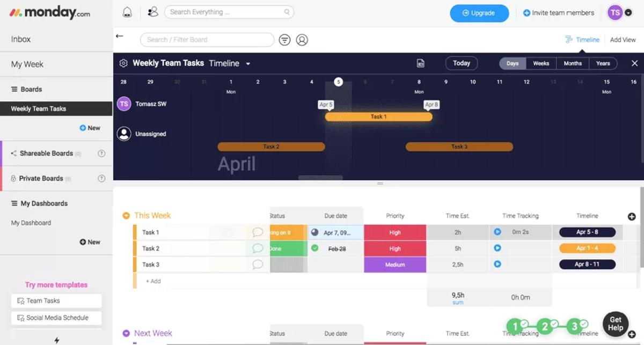644x345 pixels.
Task: Create new dashboard with New
Action: [x=90, y=243]
